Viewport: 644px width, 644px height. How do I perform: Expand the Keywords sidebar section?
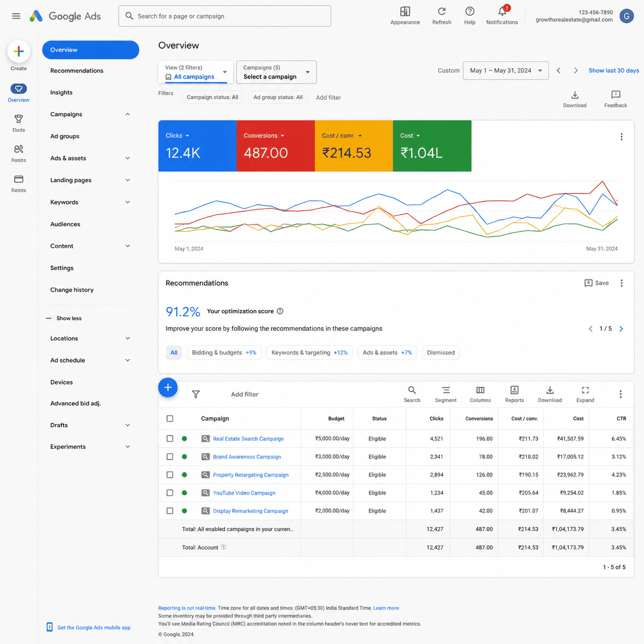tap(127, 202)
